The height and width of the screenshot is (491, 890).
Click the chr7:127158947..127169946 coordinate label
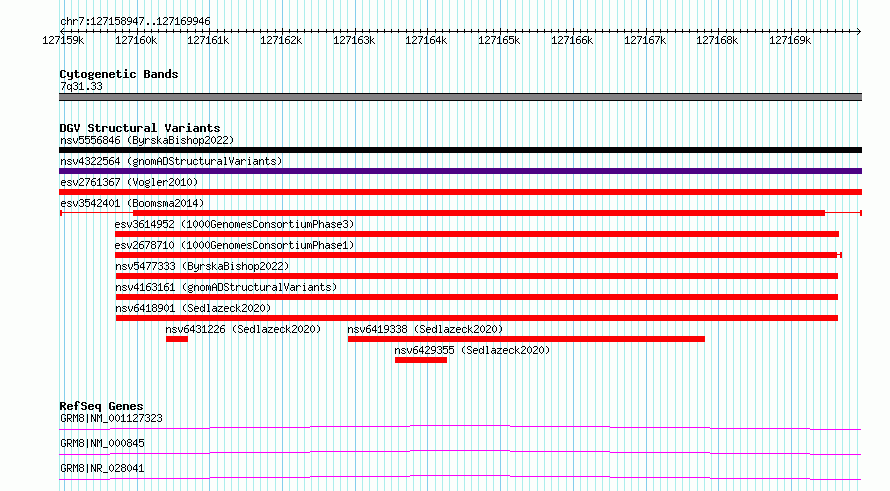tap(135, 22)
